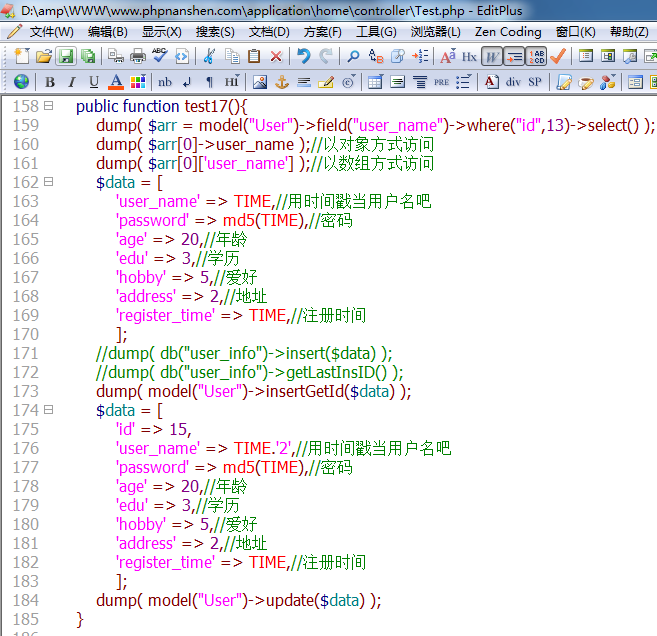Image resolution: width=657 pixels, height=636 pixels.
Task: Place cursor on test17 function name
Action: point(206,106)
